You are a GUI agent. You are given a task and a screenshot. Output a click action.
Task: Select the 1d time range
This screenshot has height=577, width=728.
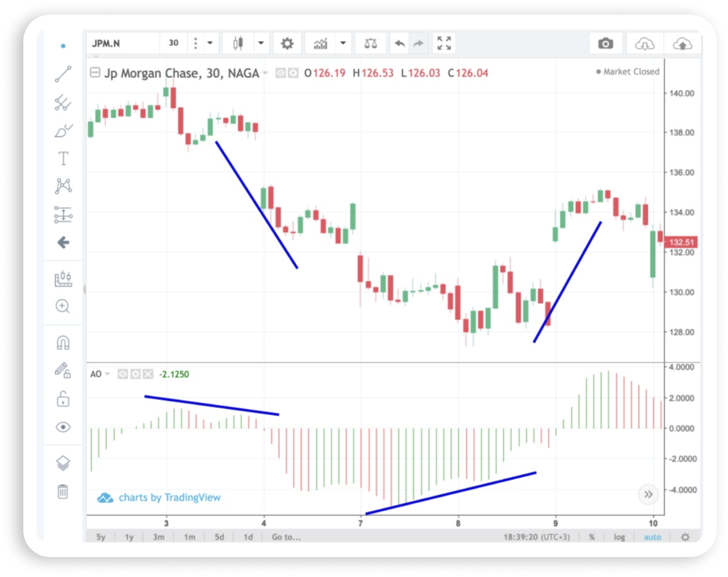point(249,537)
